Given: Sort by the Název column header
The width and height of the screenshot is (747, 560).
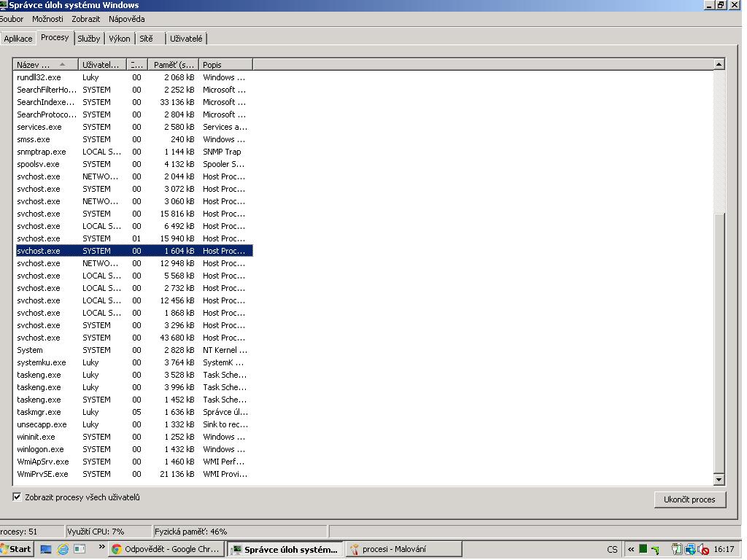Looking at the screenshot, I should coord(46,65).
